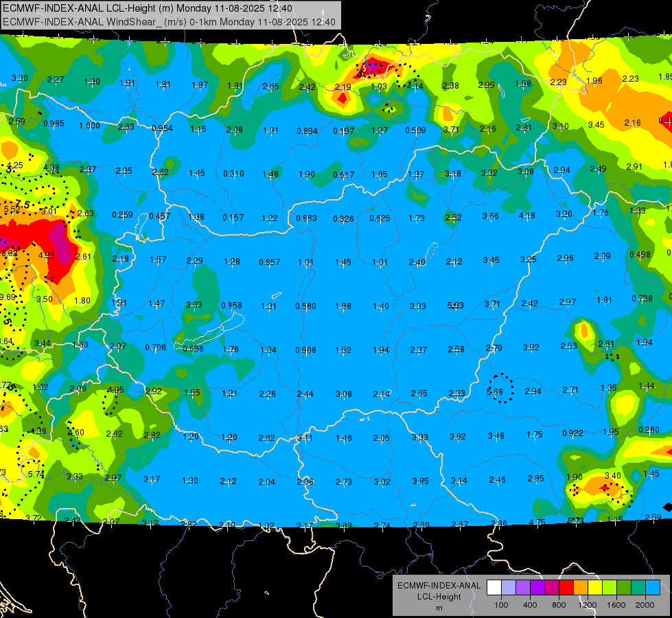Image resolution: width=672 pixels, height=618 pixels.
Task: Click the magenta legend swatch
Action: tap(552, 587)
